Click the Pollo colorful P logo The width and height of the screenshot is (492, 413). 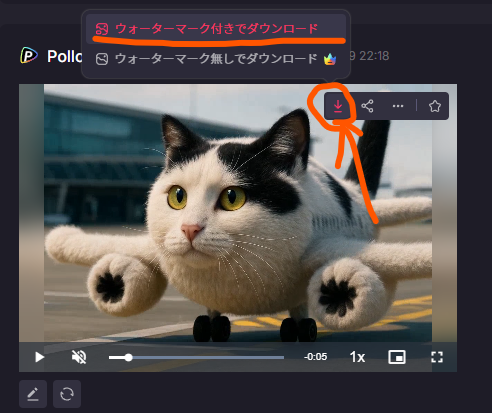(29, 55)
